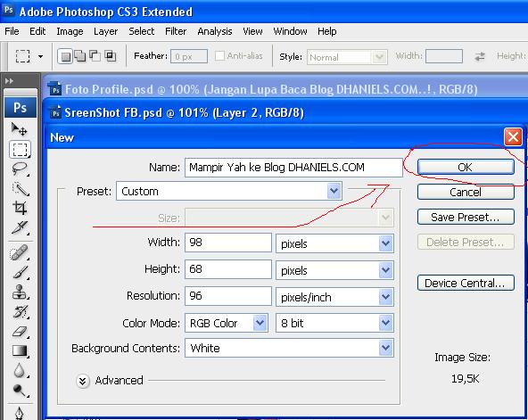Click the New selection mode button
The height and width of the screenshot is (420, 528).
(x=65, y=56)
